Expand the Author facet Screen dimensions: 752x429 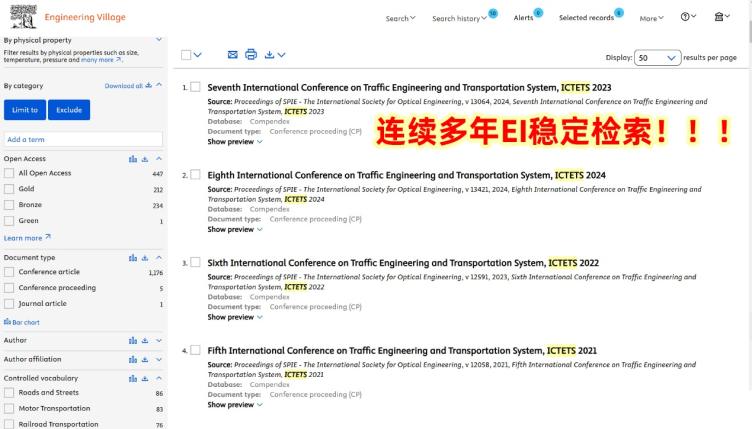(x=159, y=340)
